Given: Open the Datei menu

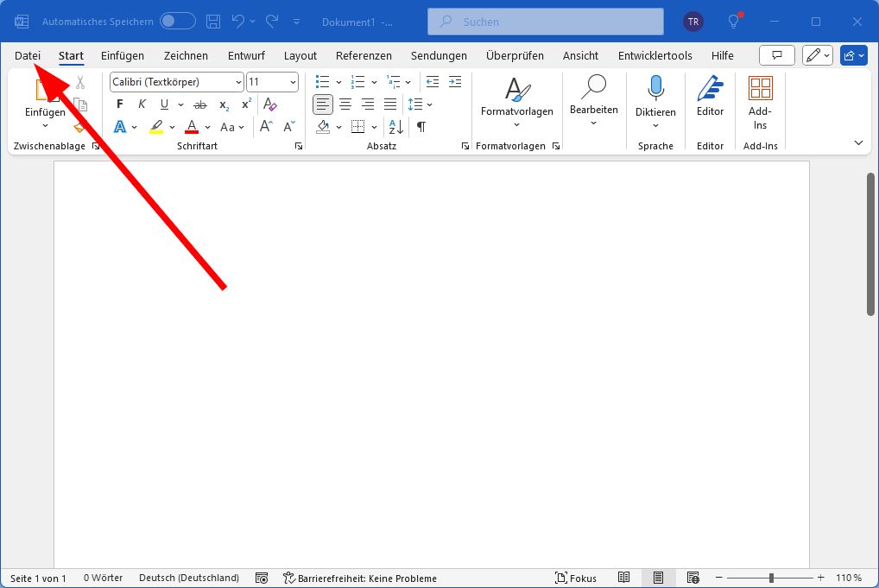Looking at the screenshot, I should 27,55.
